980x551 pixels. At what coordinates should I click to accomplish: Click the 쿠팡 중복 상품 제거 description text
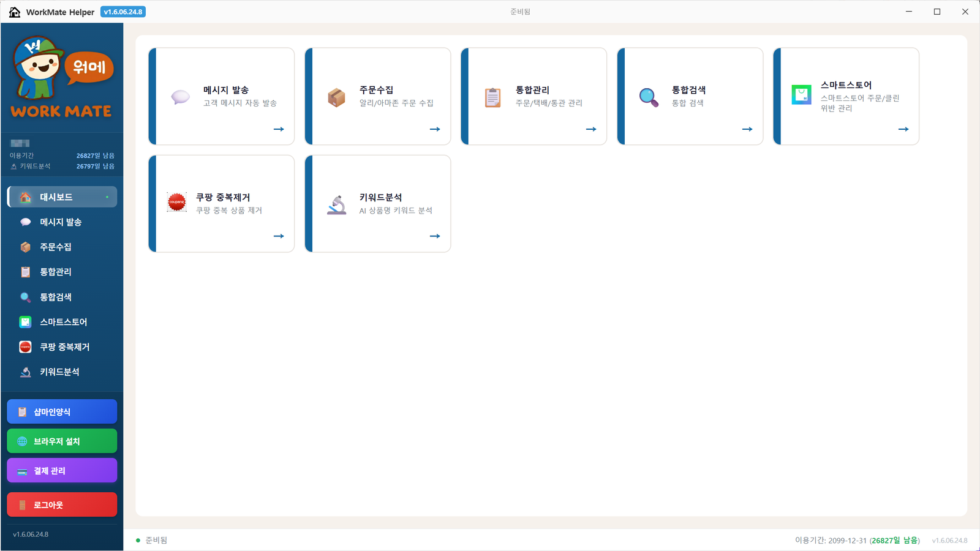pyautogui.click(x=229, y=210)
